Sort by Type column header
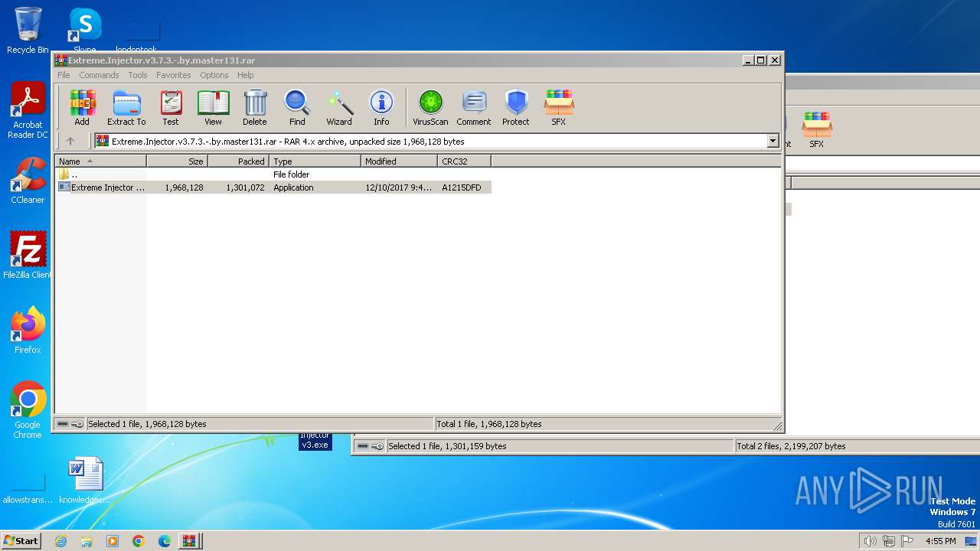The image size is (980, 551). click(x=315, y=161)
